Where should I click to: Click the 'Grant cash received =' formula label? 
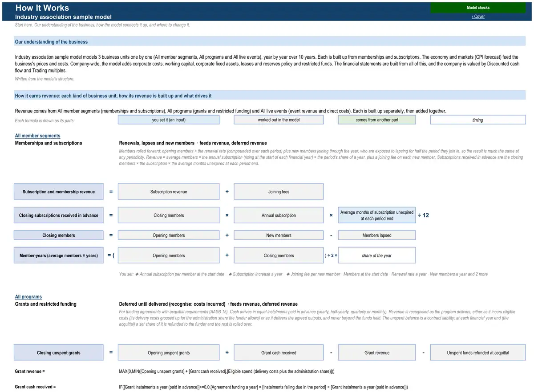point(35,387)
